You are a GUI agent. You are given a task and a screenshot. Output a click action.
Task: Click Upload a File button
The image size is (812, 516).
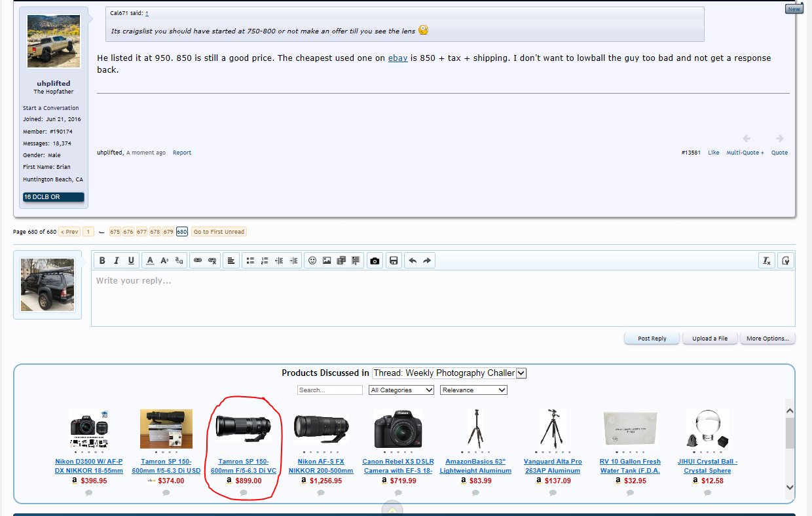tap(710, 339)
